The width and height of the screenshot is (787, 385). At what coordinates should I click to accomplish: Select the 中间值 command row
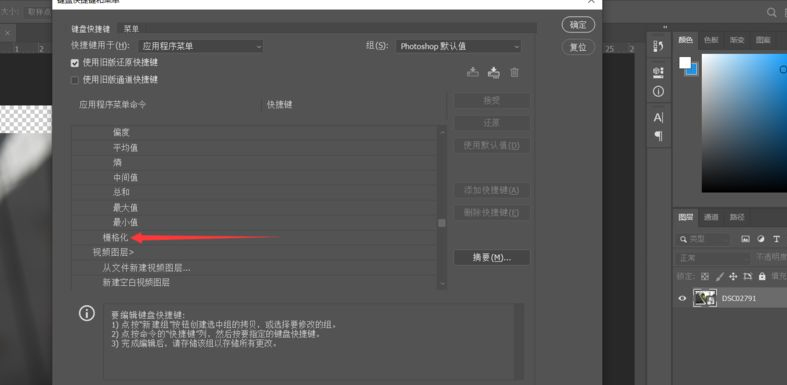(254, 178)
